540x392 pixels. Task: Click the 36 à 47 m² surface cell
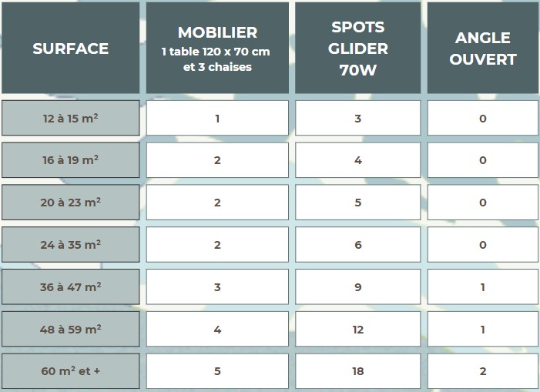71,287
